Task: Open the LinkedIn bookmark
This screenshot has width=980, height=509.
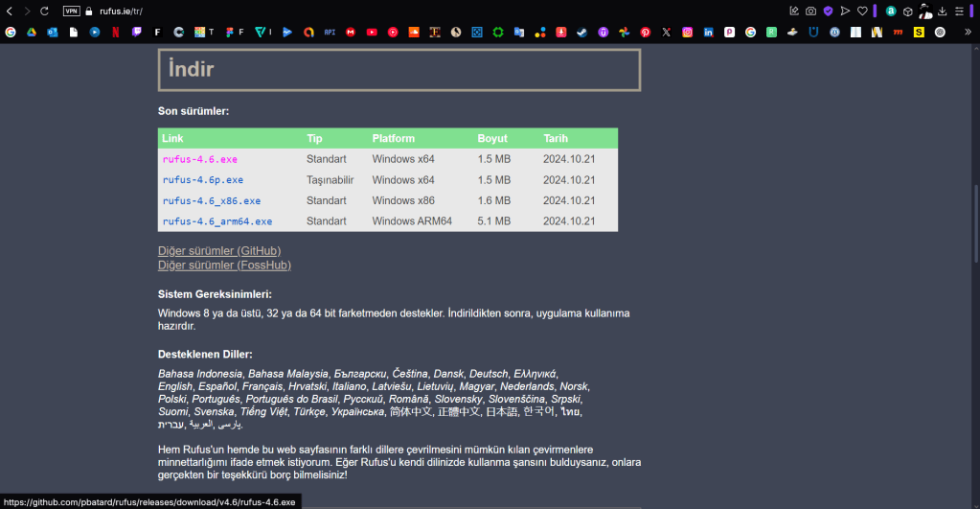Action: pyautogui.click(x=708, y=32)
